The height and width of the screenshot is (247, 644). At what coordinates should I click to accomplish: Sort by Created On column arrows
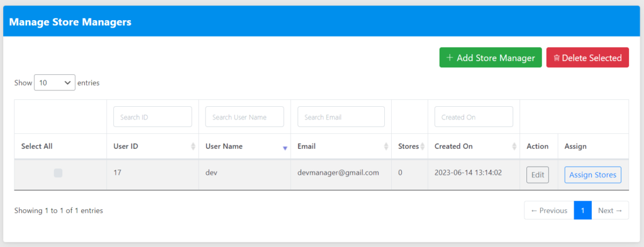514,146
